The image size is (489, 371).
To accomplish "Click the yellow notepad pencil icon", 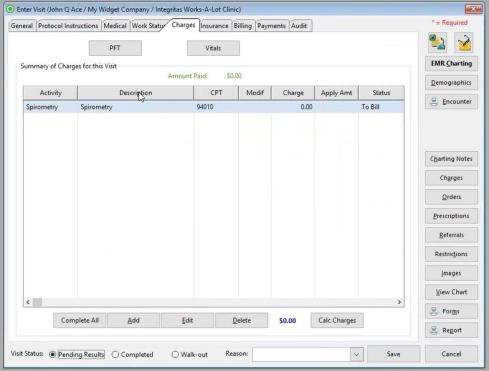I will point(464,43).
